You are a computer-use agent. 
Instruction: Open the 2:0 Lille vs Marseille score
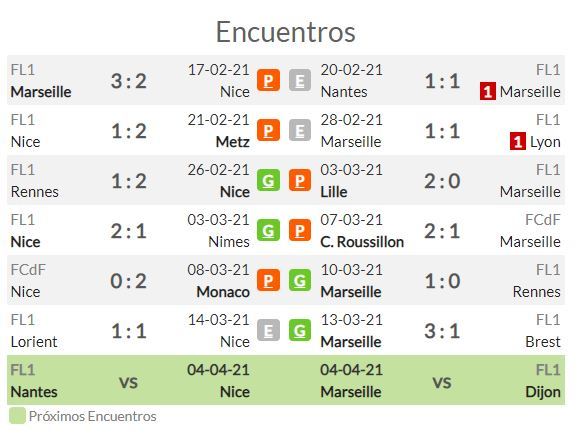442,181
